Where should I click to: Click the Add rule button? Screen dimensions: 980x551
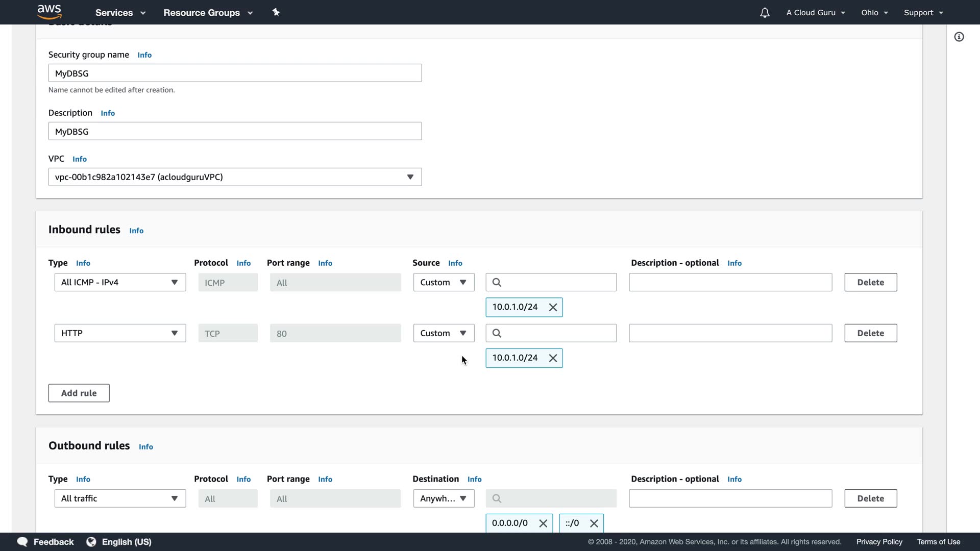pyautogui.click(x=79, y=393)
